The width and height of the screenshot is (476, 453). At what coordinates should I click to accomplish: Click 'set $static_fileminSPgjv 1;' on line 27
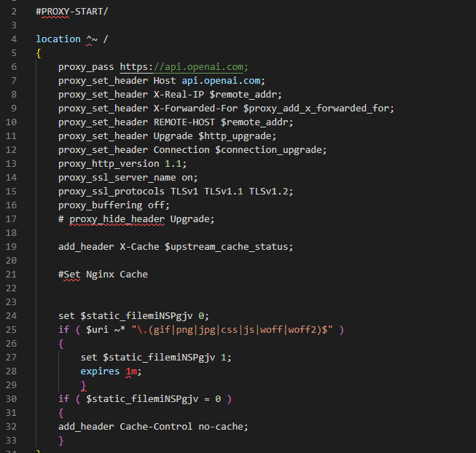click(x=156, y=358)
